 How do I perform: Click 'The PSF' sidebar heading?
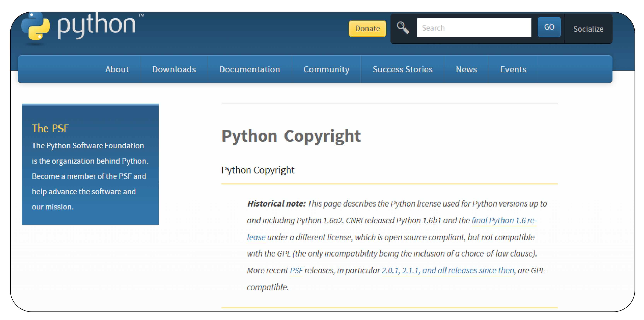pos(50,128)
